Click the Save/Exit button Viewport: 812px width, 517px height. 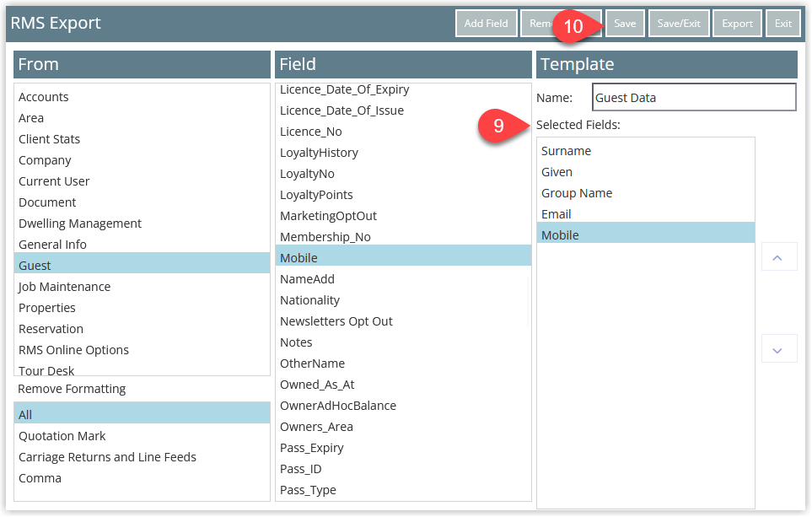point(679,24)
